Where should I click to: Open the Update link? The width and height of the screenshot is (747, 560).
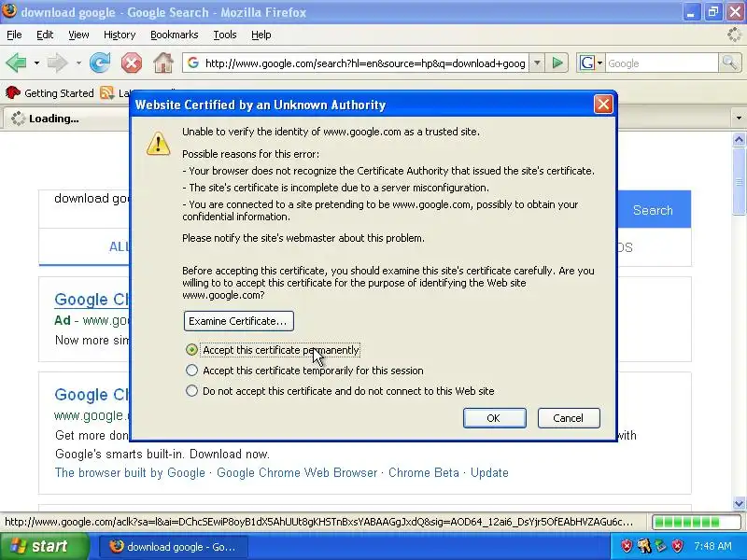coord(489,472)
